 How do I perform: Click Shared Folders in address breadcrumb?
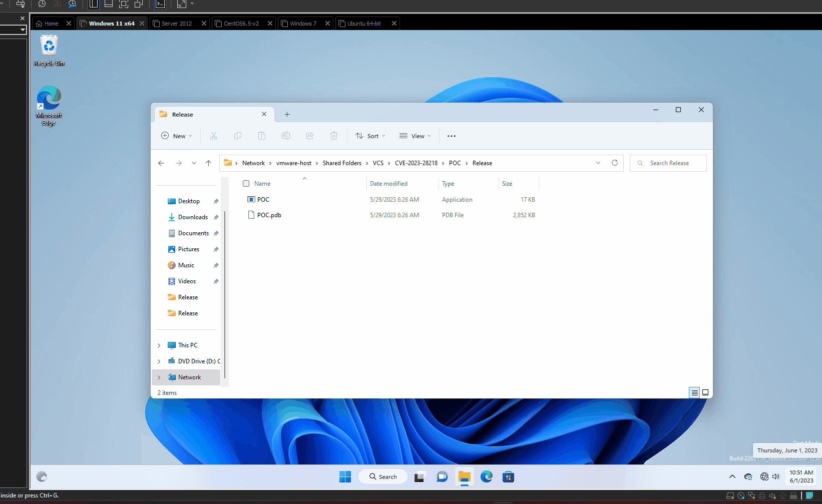point(342,163)
